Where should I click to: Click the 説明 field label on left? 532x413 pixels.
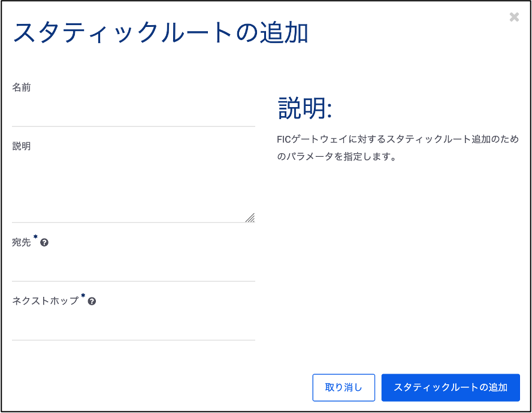[x=22, y=146]
